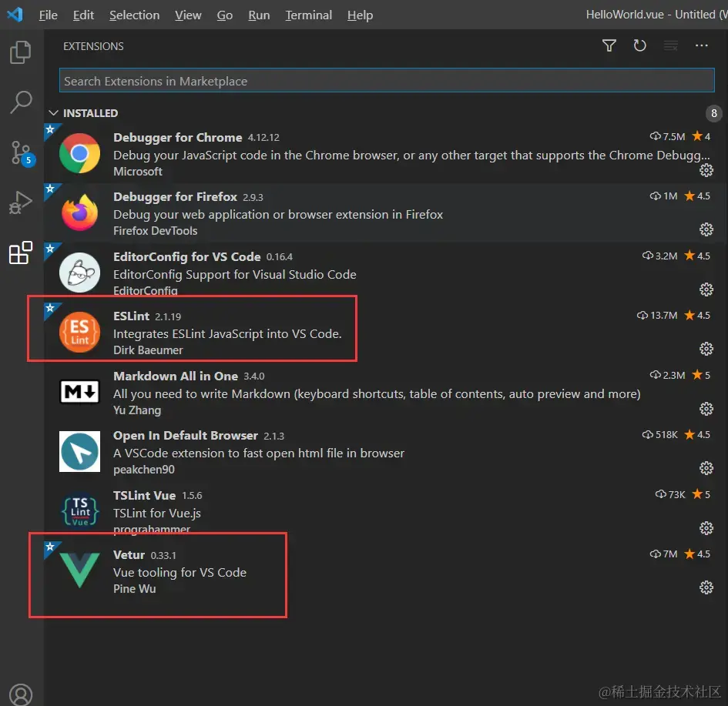Viewport: 728px width, 706px height.
Task: Click the Chrome logo of Debugger for Chrome
Action: tap(79, 153)
